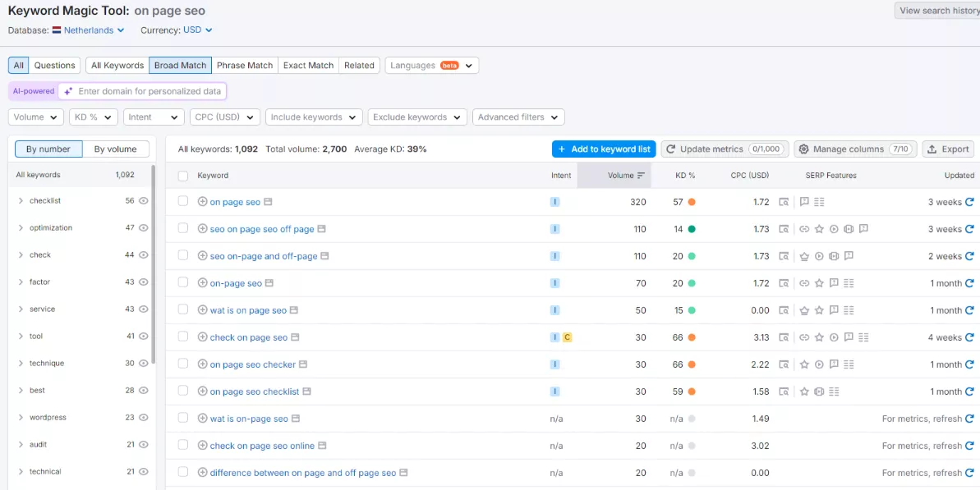Expand the Advanced filters dropdown

tap(518, 117)
